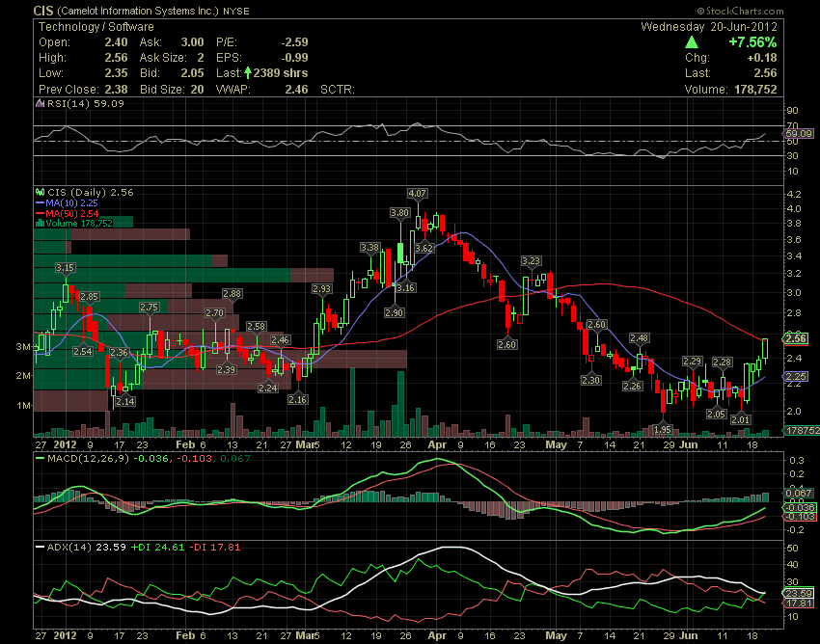This screenshot has height=644, width=820.
Task: Click the 2.16 low price label
Action: pyautogui.click(x=297, y=399)
